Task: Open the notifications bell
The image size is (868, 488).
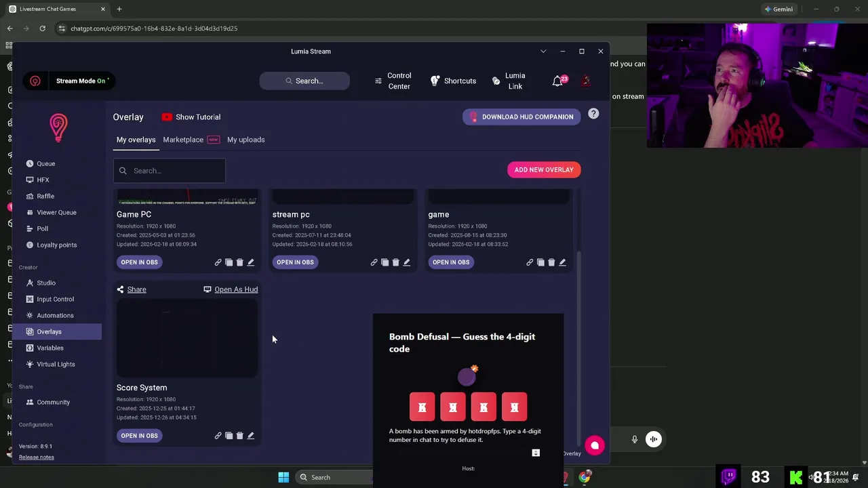Action: pyautogui.click(x=557, y=81)
